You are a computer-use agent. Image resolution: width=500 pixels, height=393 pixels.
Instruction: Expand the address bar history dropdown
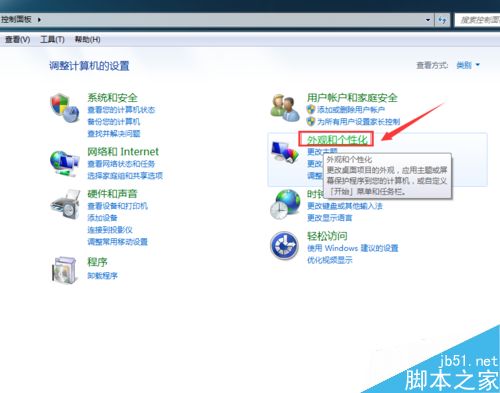(x=428, y=20)
